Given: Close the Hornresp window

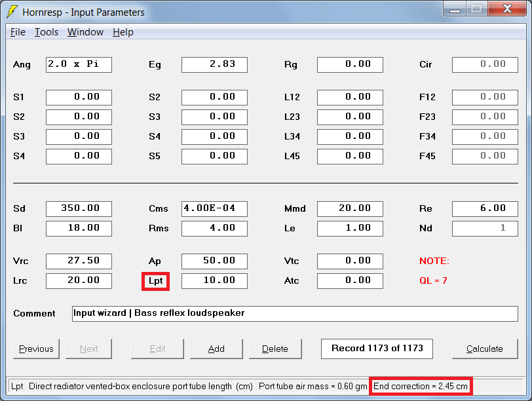Looking at the screenshot, I should click(x=507, y=9).
